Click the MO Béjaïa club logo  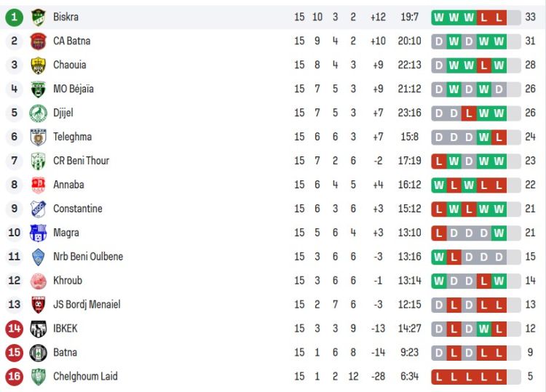coord(39,89)
